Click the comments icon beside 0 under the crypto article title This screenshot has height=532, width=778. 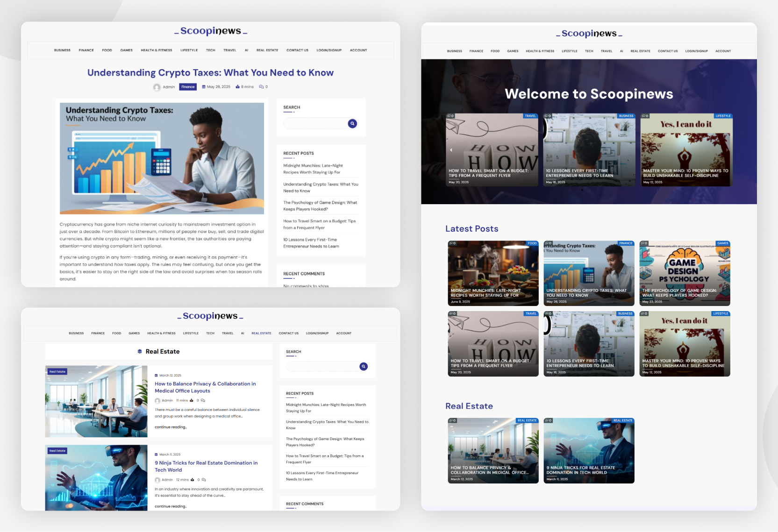click(262, 87)
